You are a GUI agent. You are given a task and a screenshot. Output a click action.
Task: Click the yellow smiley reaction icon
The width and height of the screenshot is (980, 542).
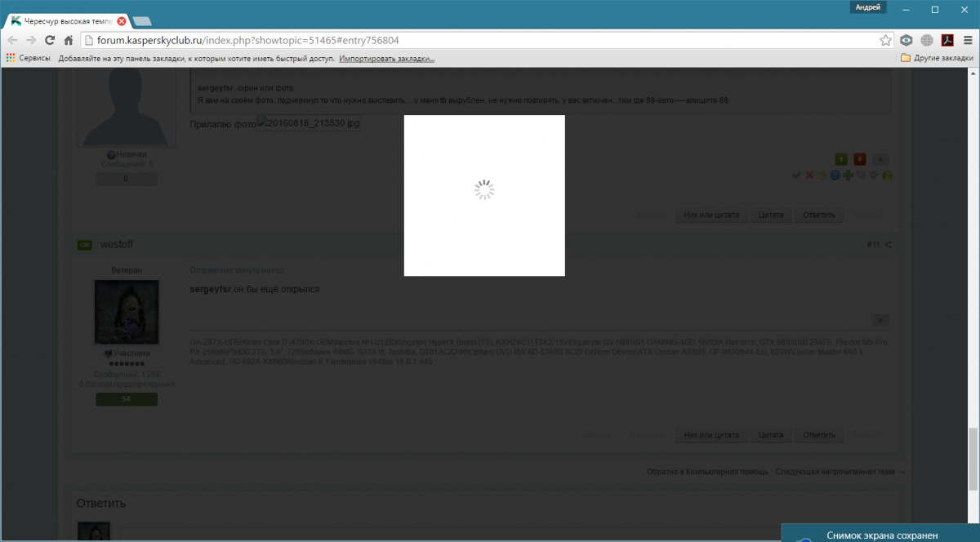(x=822, y=175)
